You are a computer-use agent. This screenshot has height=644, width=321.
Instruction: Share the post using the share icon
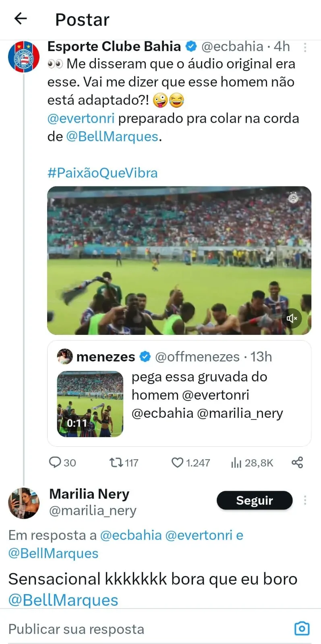coord(297,462)
